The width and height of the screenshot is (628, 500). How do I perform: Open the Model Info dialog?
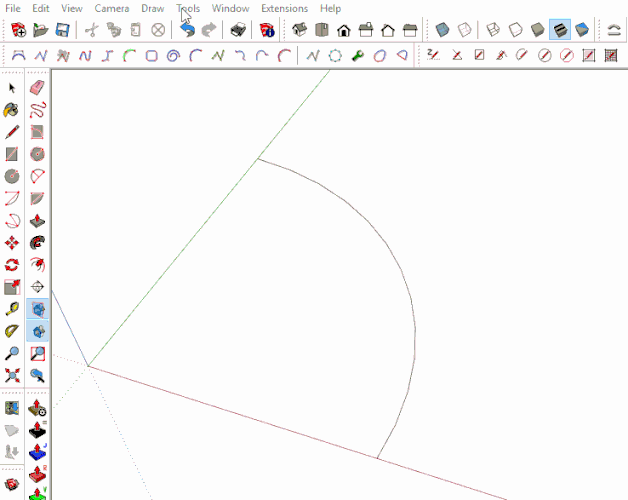[x=267, y=30]
